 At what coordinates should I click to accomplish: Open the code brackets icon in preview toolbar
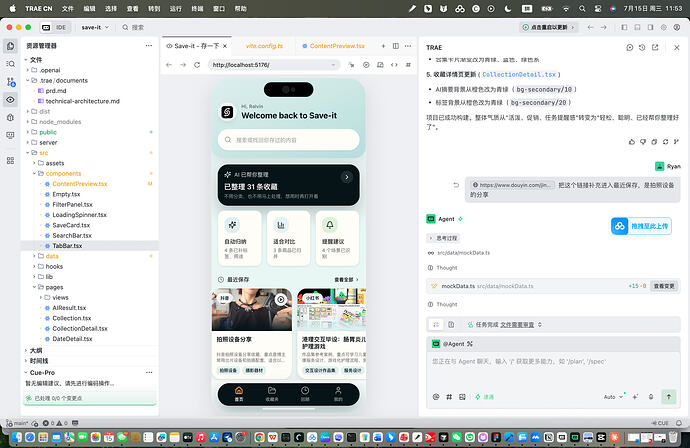[x=394, y=65]
